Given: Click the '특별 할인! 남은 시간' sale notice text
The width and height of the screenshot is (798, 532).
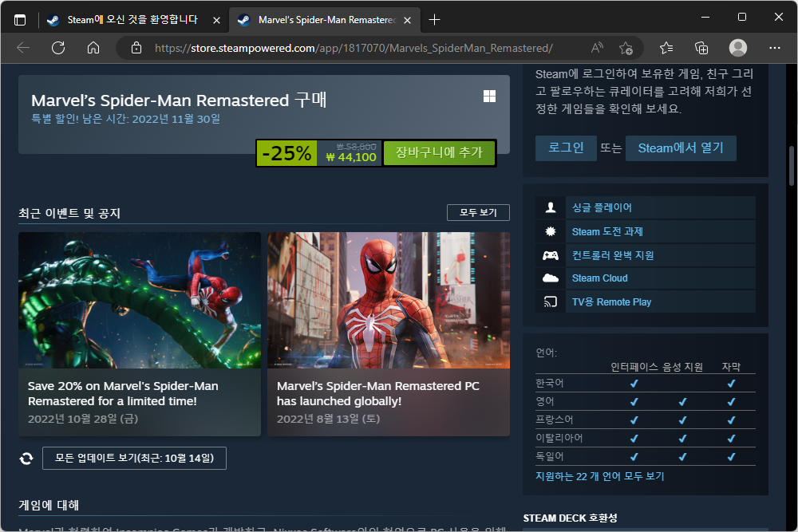Looking at the screenshot, I should [x=126, y=119].
